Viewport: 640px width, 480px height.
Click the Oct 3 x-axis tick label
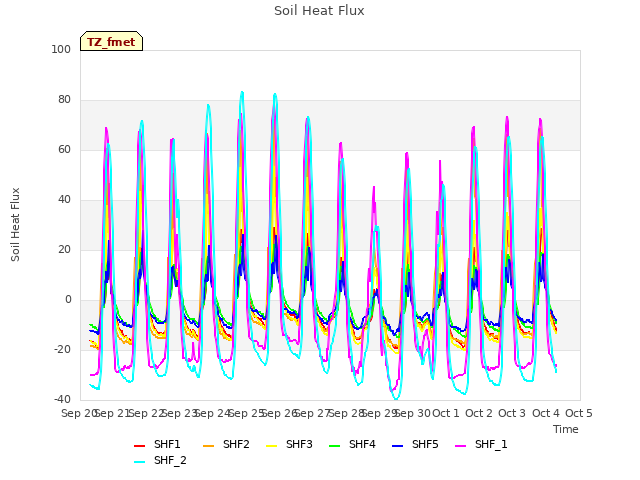(512, 413)
